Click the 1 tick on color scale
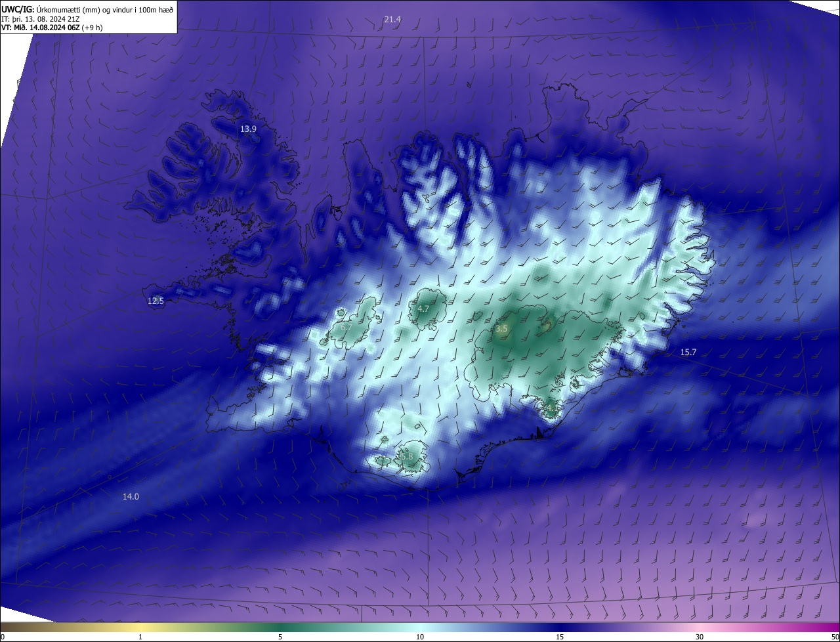Image resolution: width=840 pixels, height=642 pixels. (x=140, y=637)
